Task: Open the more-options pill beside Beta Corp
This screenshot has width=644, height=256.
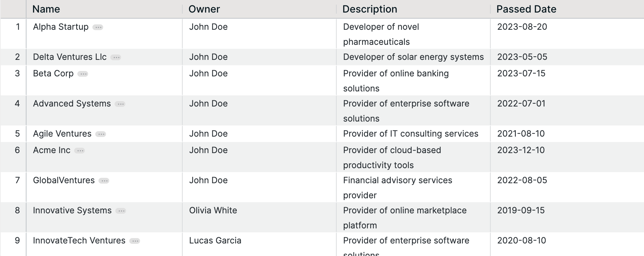Action: (83, 74)
